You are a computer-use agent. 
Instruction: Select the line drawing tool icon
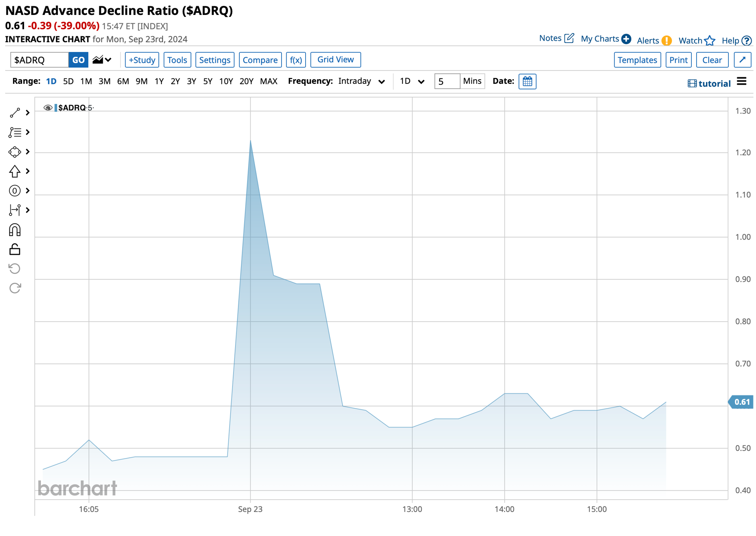click(x=15, y=113)
